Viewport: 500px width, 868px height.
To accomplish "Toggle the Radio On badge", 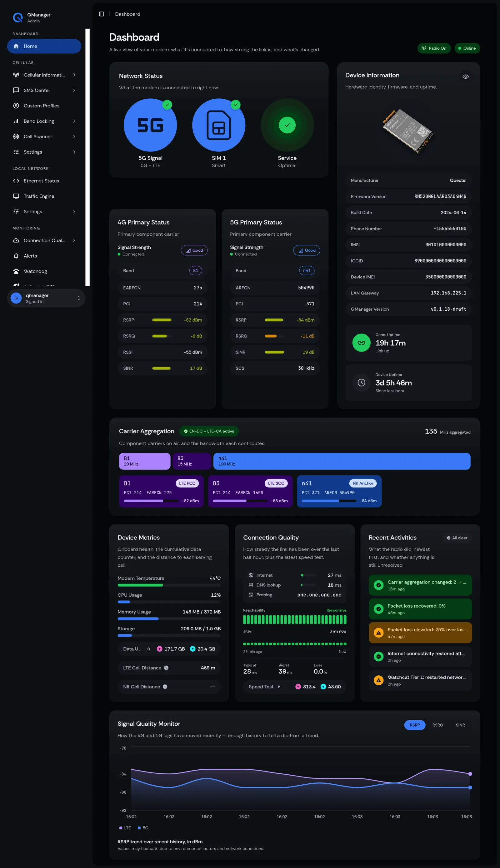I will pos(434,48).
